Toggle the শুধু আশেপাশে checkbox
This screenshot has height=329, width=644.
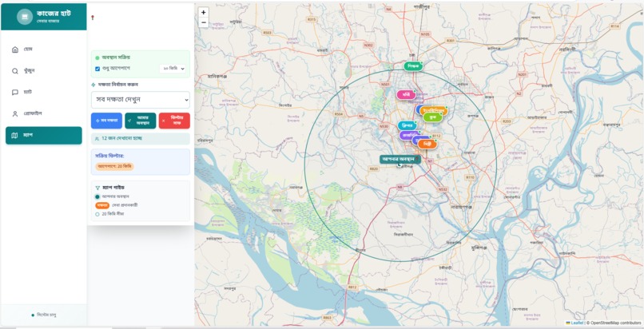tap(97, 69)
